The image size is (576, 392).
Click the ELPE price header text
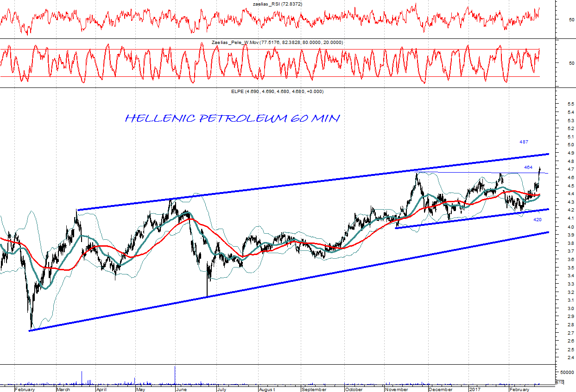click(x=277, y=92)
